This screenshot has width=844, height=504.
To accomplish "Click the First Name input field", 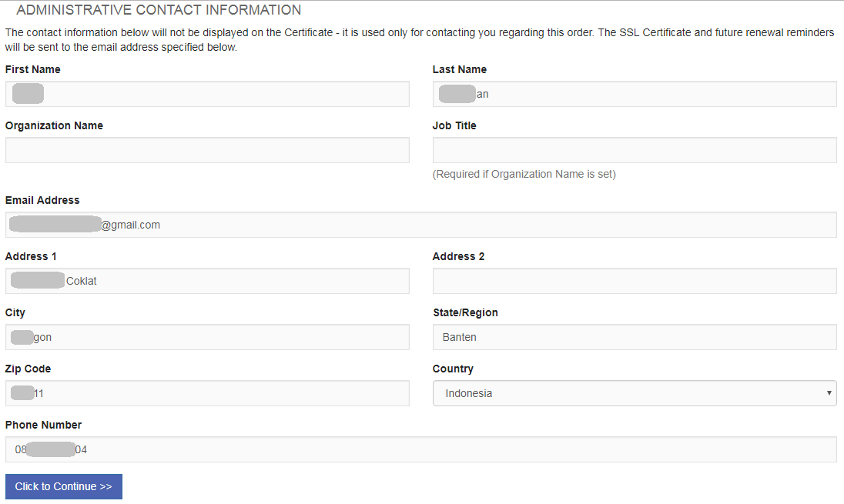I will point(207,93).
